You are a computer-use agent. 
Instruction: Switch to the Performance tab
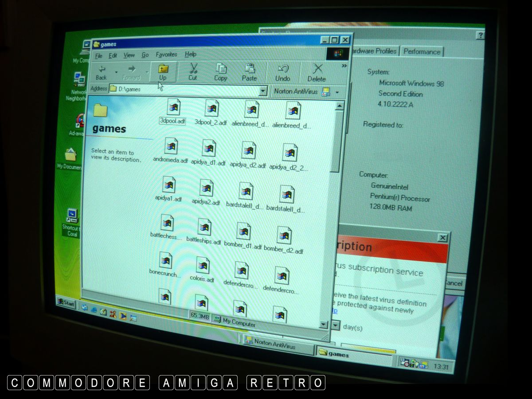[x=422, y=52]
